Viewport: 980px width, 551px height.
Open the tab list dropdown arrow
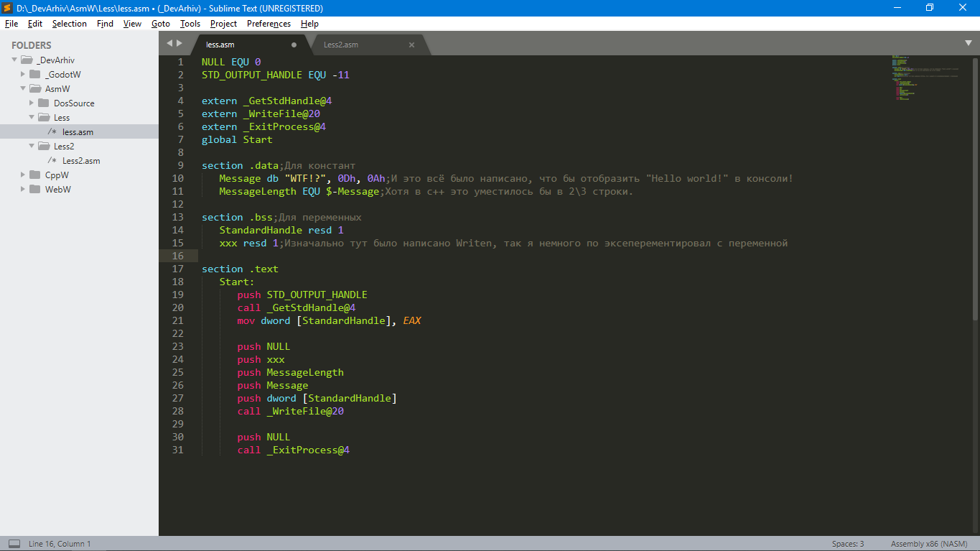969,43
